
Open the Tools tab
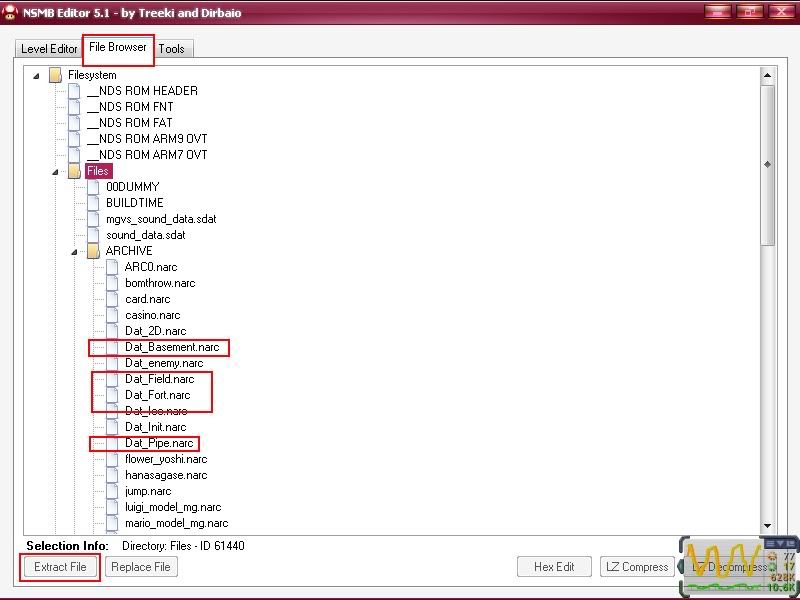pyautogui.click(x=171, y=48)
